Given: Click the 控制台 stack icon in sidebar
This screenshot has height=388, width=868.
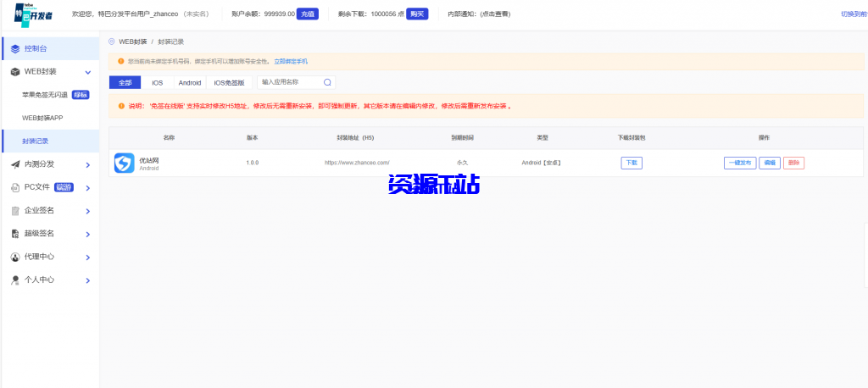Looking at the screenshot, I should 15,48.
